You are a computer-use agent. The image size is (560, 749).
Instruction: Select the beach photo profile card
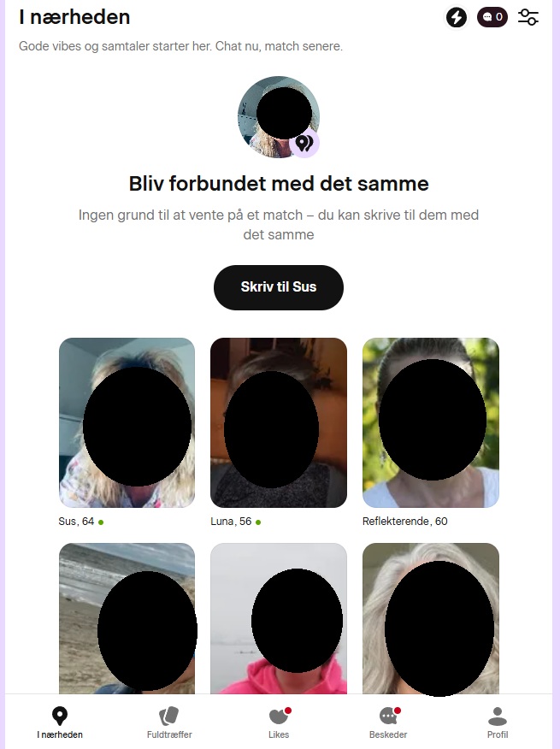127,618
